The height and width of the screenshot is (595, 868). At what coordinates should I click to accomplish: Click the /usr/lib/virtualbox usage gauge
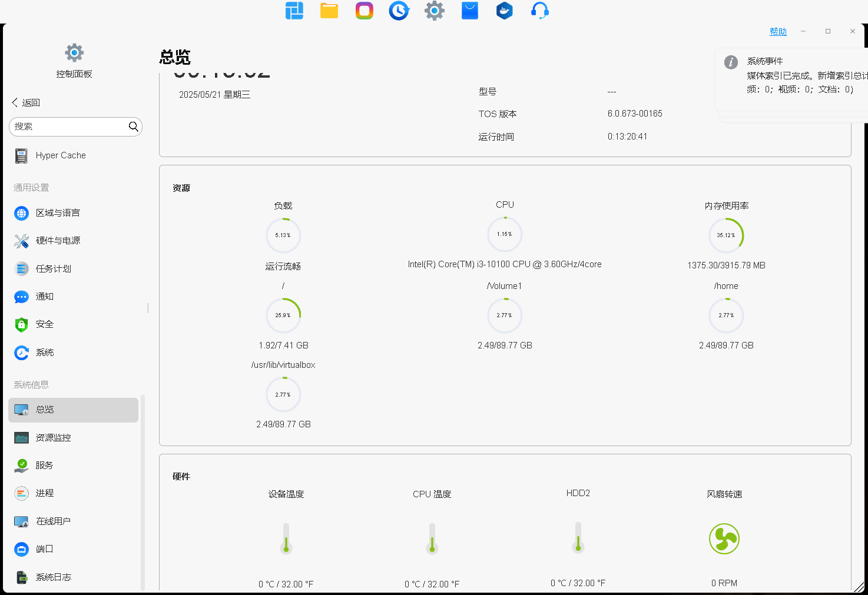click(283, 394)
